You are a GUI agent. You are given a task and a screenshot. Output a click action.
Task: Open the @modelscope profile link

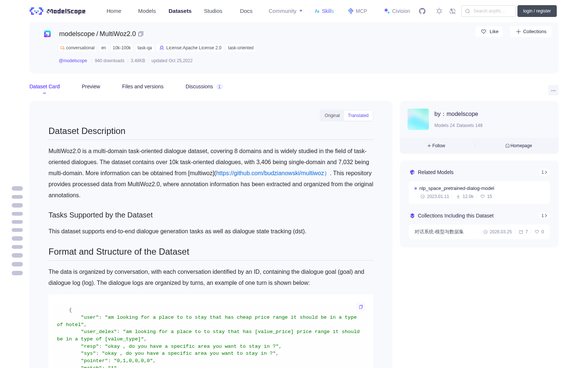point(73,61)
